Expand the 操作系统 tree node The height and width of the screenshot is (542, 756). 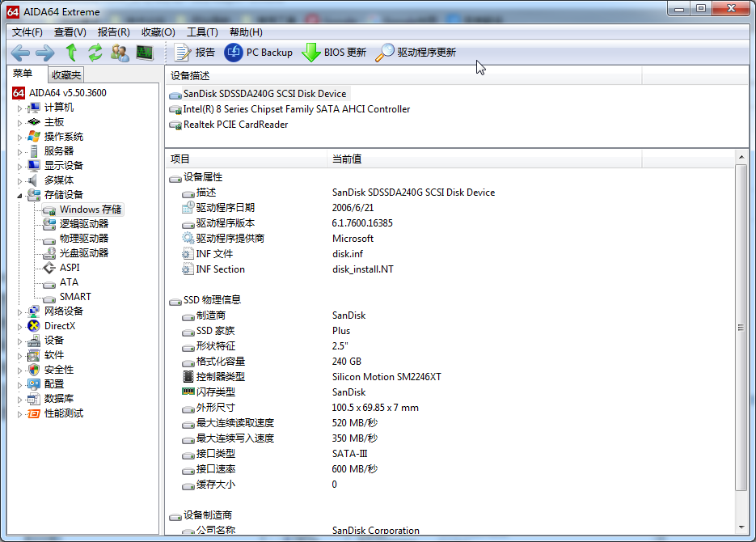(19, 138)
